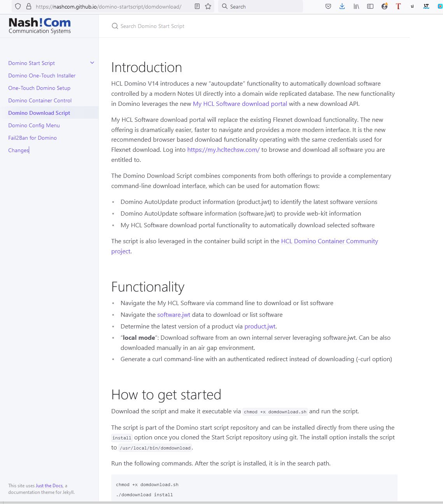The height and width of the screenshot is (504, 443).
Task: Click the red T extension icon
Action: click(398, 7)
